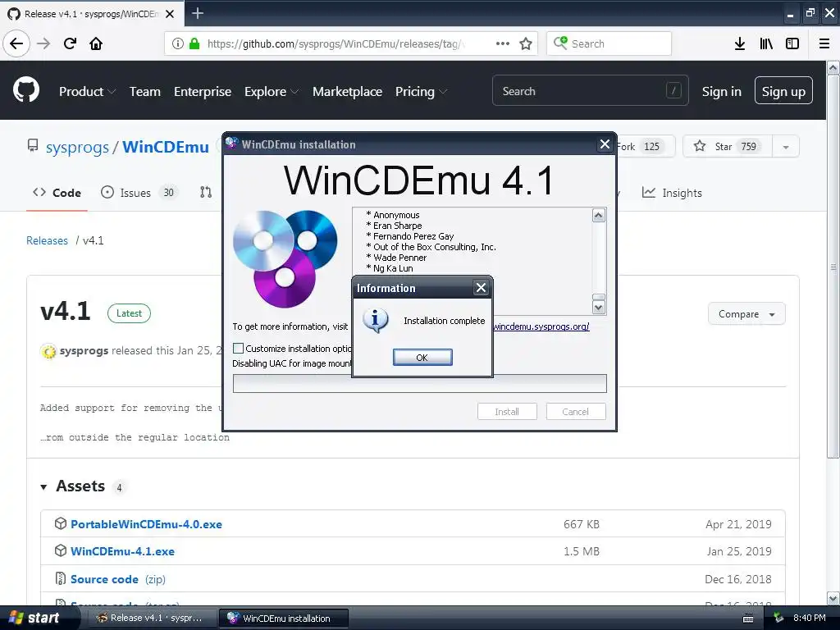The image size is (840, 630).
Task: Click package icon beside WinCDEmu-4.1.exe
Action: (61, 550)
